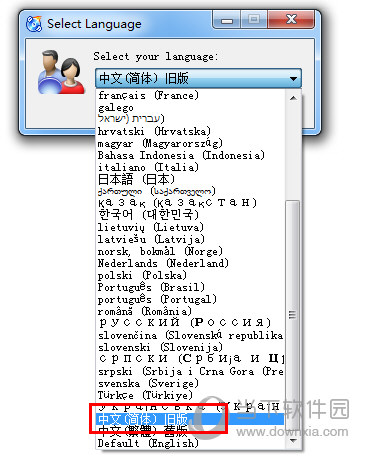The width and height of the screenshot is (373, 461).
Task: Select українська (Україна) entry
Action: [x=191, y=407]
